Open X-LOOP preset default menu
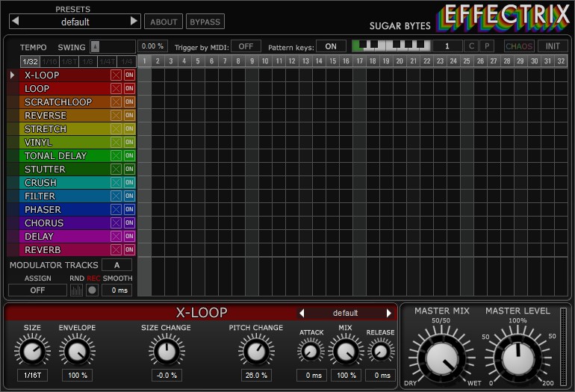Viewport: 575px width, 392px height. pyautogui.click(x=345, y=313)
